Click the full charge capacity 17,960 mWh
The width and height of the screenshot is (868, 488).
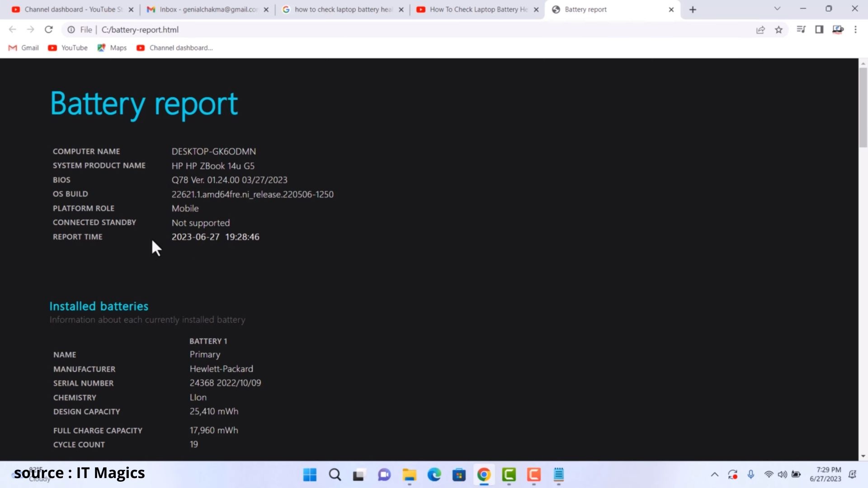[214, 431]
